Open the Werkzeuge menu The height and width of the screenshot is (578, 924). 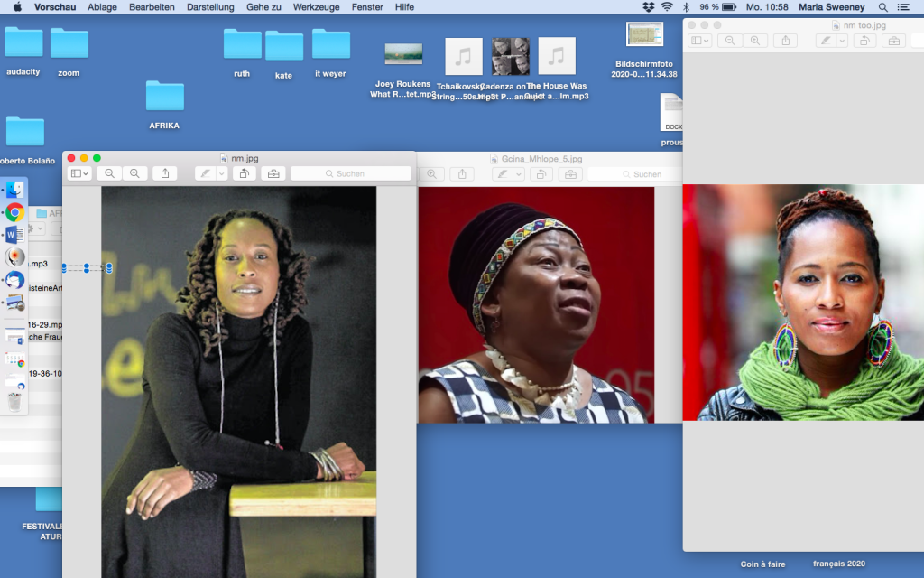[x=318, y=7]
